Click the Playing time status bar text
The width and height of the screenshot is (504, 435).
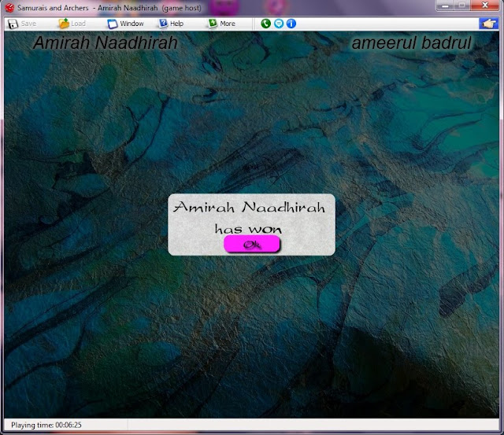pos(46,425)
